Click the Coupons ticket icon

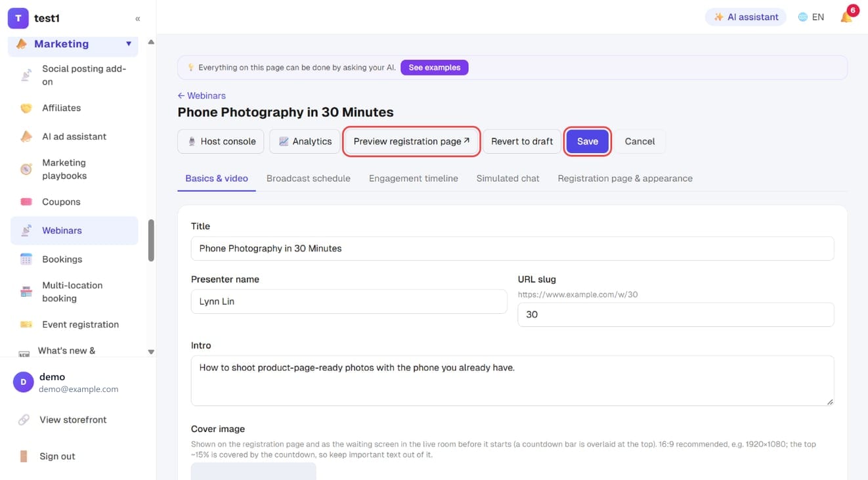tap(26, 202)
